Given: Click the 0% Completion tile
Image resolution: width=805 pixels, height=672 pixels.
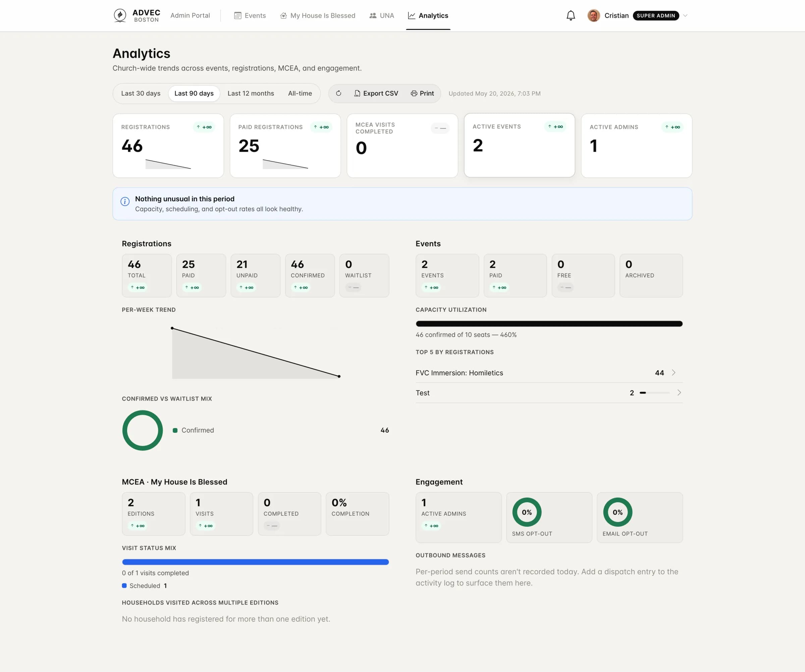Looking at the screenshot, I should pos(357,514).
